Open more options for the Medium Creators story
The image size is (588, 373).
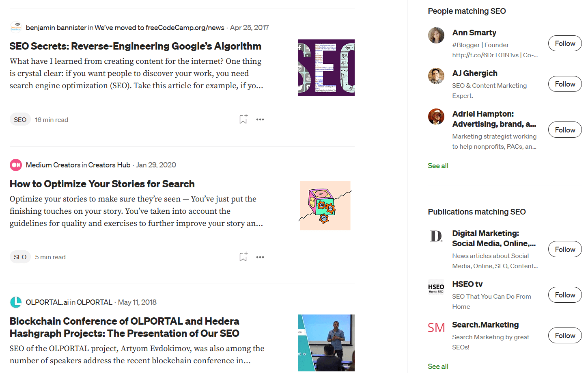(260, 257)
